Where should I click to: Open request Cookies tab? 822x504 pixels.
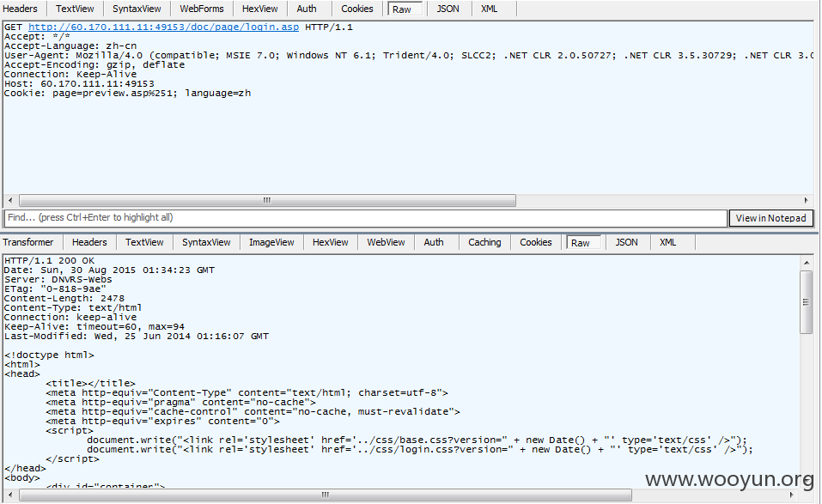point(357,9)
